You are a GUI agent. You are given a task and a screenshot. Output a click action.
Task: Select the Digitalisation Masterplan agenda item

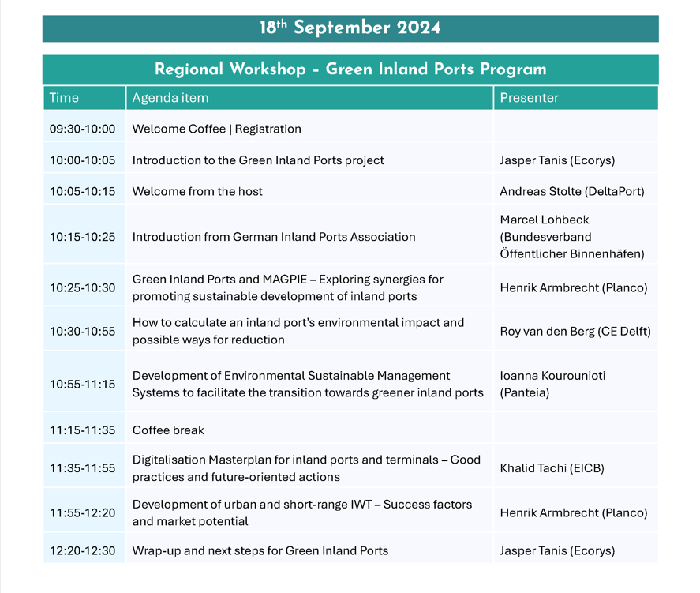coord(306,468)
